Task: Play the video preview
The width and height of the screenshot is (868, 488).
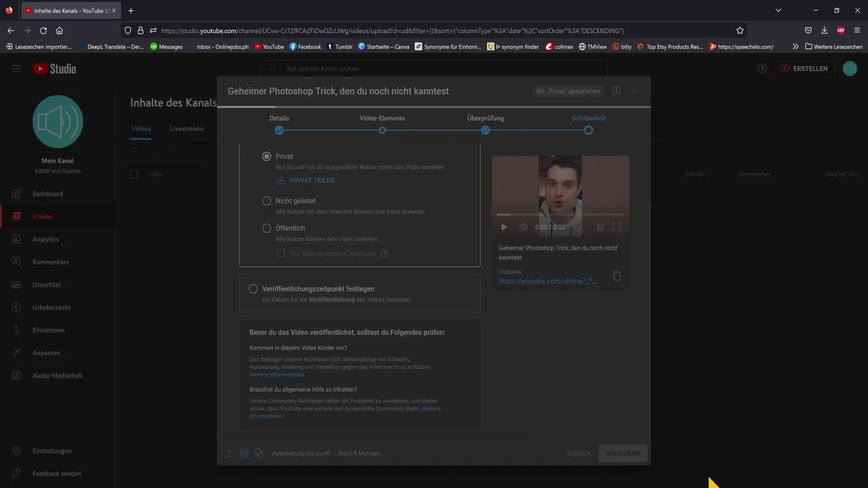Action: 504,227
